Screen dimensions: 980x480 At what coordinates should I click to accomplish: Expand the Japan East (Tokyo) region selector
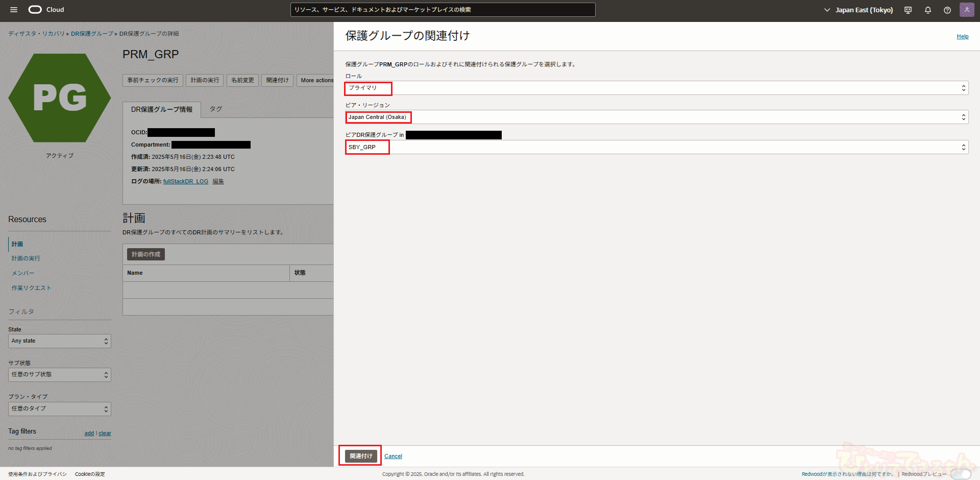(x=859, y=10)
